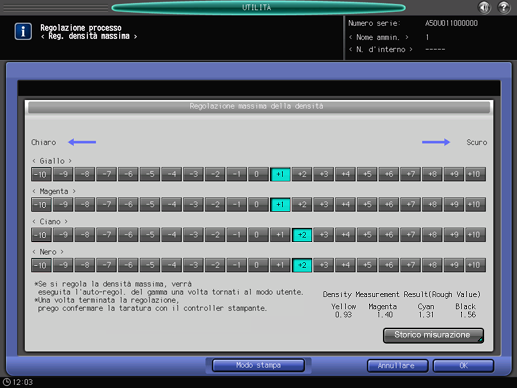Click the blue right arrow near Scuro
Viewport: 517px width, 388px height.
coord(436,142)
